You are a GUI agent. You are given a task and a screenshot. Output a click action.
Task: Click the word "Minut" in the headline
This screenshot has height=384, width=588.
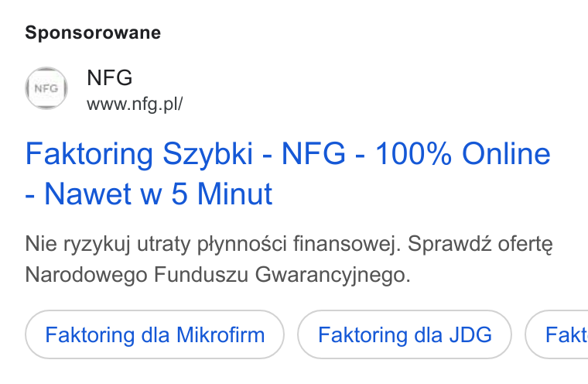[234, 194]
